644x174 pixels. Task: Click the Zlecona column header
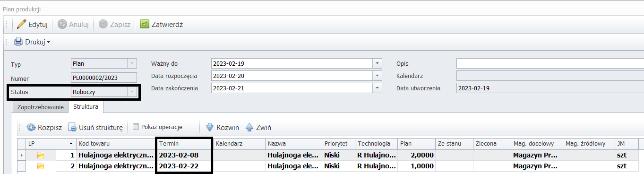tap(491, 143)
